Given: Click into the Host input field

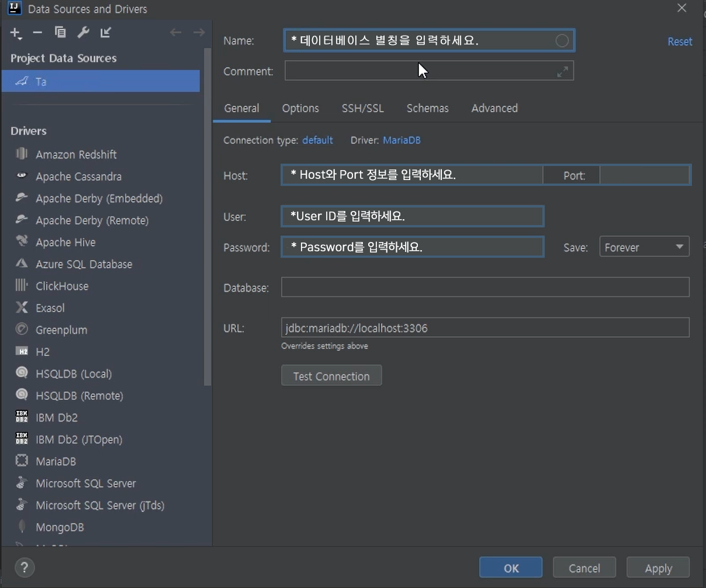Looking at the screenshot, I should (x=412, y=175).
